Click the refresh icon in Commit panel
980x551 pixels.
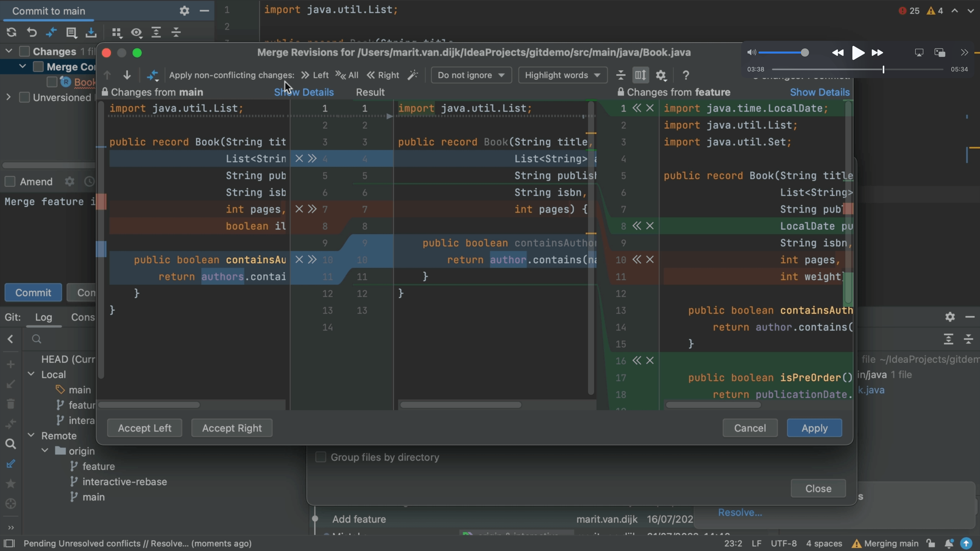point(11,32)
